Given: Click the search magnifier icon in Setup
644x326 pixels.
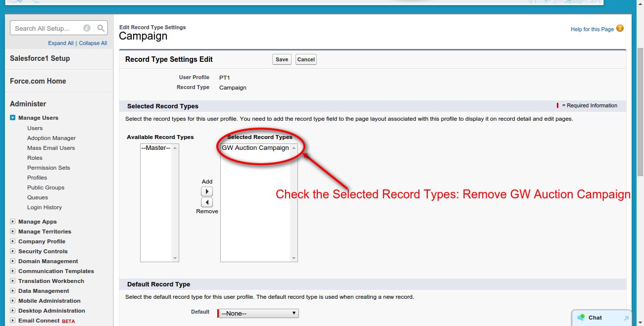Looking at the screenshot, I should coord(100,28).
